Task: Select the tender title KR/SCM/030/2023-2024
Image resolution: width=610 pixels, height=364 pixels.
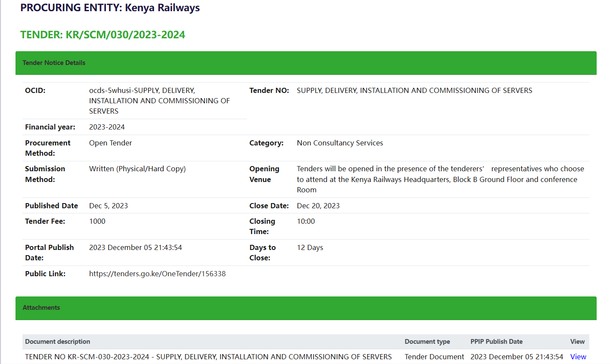Action: pos(102,35)
